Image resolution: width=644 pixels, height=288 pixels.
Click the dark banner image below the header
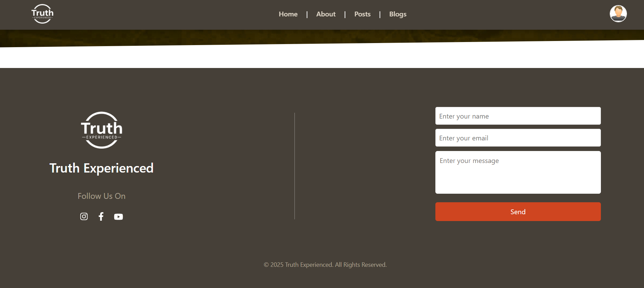coord(321,36)
